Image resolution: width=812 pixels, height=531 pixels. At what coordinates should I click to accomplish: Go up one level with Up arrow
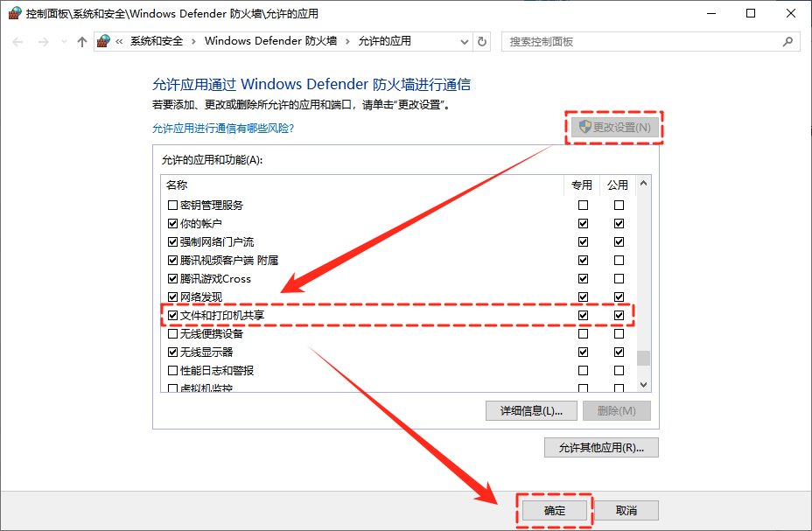coord(82,42)
